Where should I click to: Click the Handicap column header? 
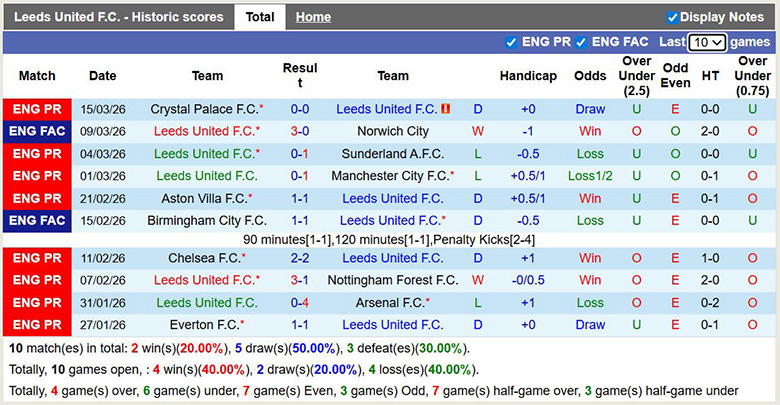(528, 76)
